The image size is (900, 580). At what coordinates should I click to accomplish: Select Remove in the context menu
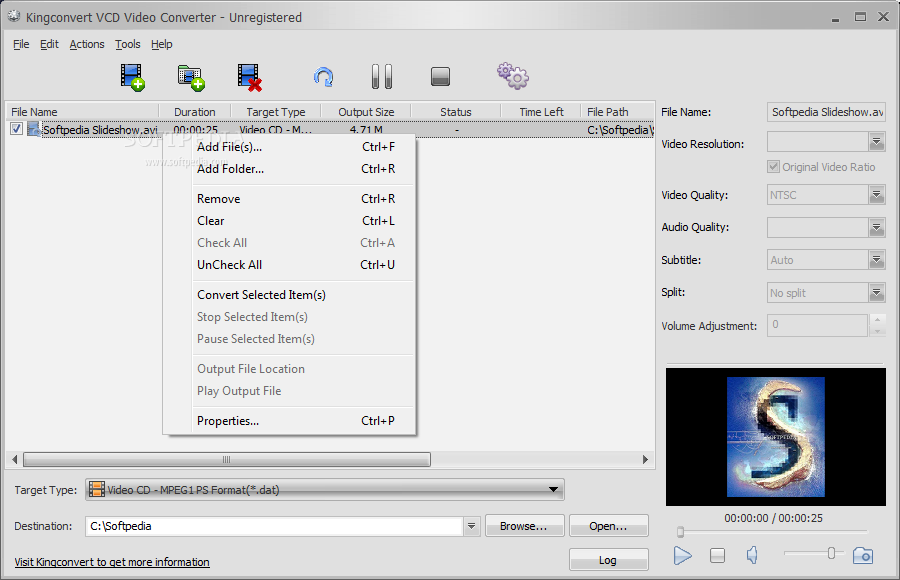point(289,199)
